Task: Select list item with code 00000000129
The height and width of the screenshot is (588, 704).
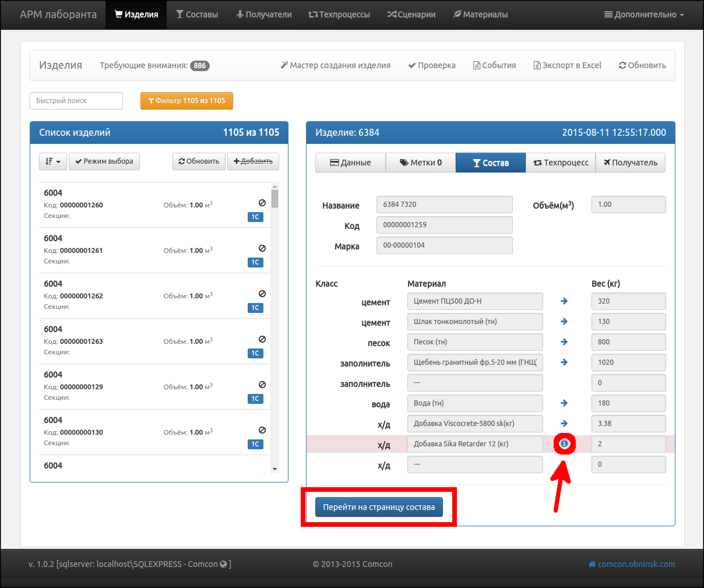Action: 154,386
